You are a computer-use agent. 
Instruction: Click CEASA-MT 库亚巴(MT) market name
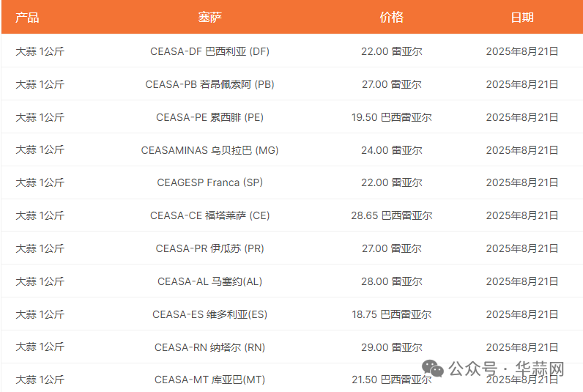click(209, 380)
